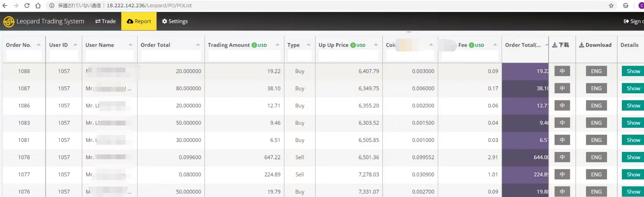
Task: Show details for order 1086
Action: [x=633, y=106]
